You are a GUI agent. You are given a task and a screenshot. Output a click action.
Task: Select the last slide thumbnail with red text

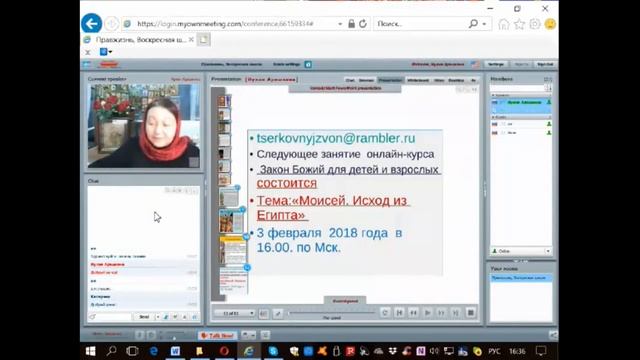coord(234,281)
